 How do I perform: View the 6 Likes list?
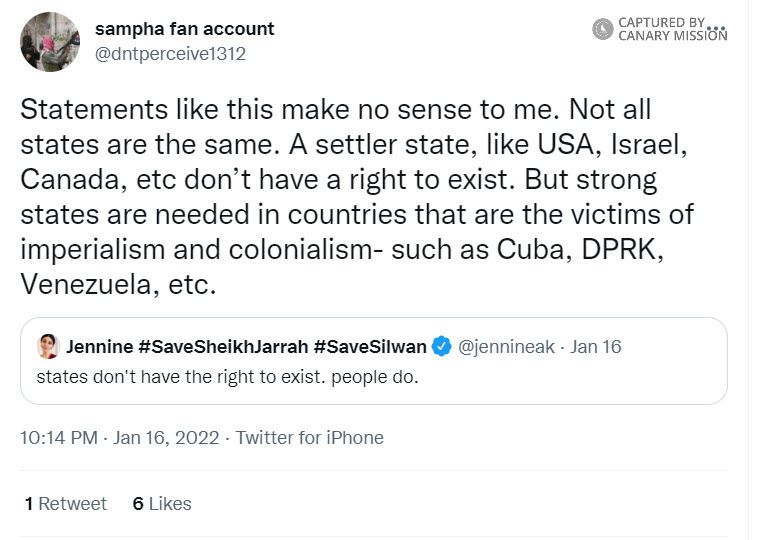click(162, 504)
